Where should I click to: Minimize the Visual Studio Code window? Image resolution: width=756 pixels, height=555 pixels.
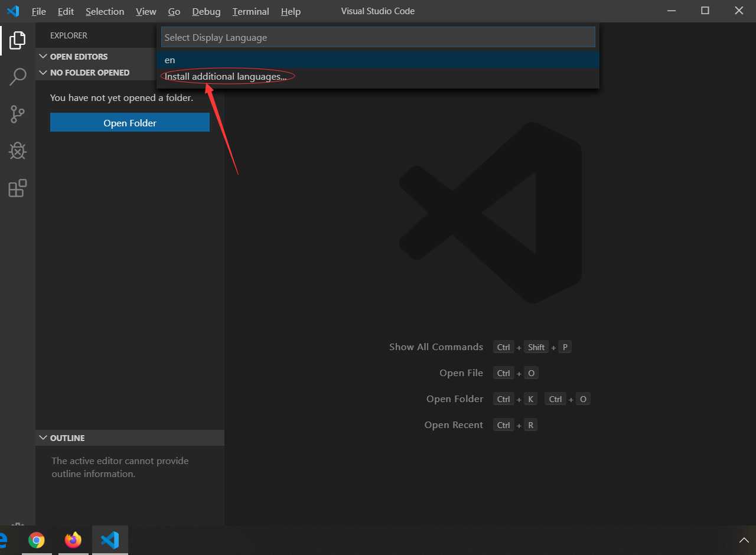coord(671,11)
